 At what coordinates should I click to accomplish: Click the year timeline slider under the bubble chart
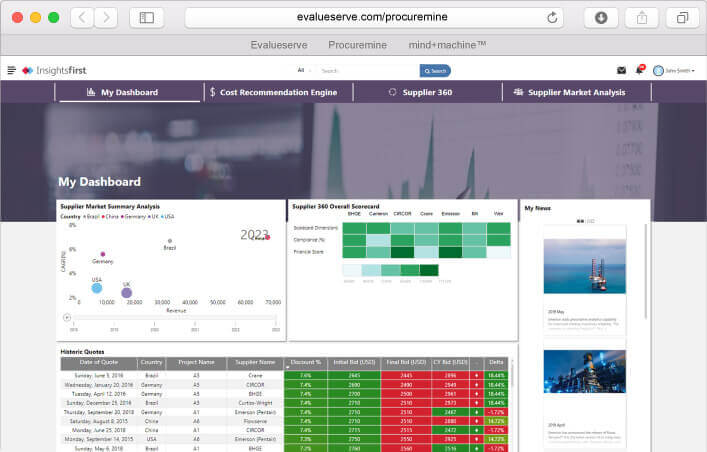click(x=175, y=318)
